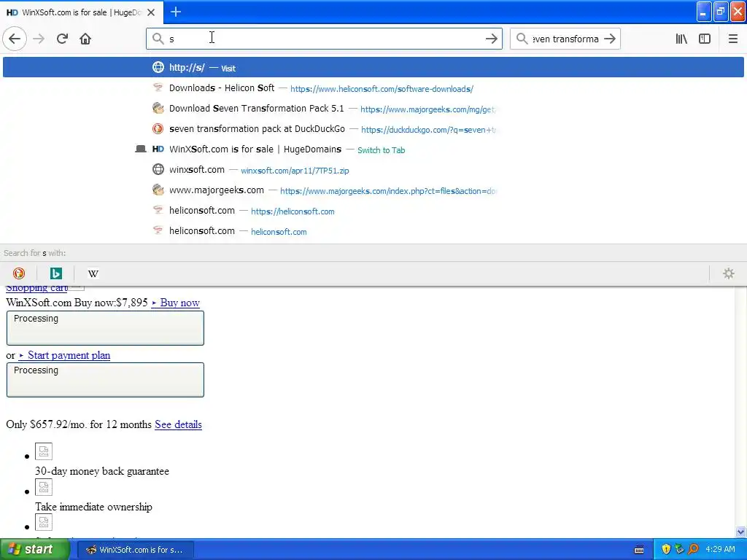Click the Start payment plan link
This screenshot has width=747, height=560.
point(64,355)
